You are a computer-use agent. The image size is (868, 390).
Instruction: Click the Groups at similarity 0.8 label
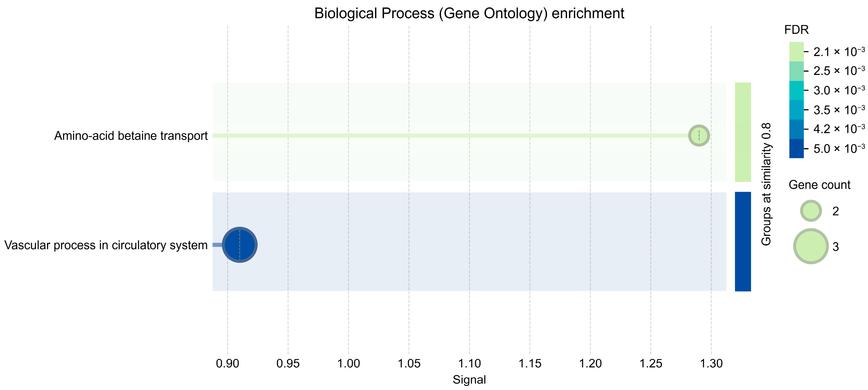point(766,184)
